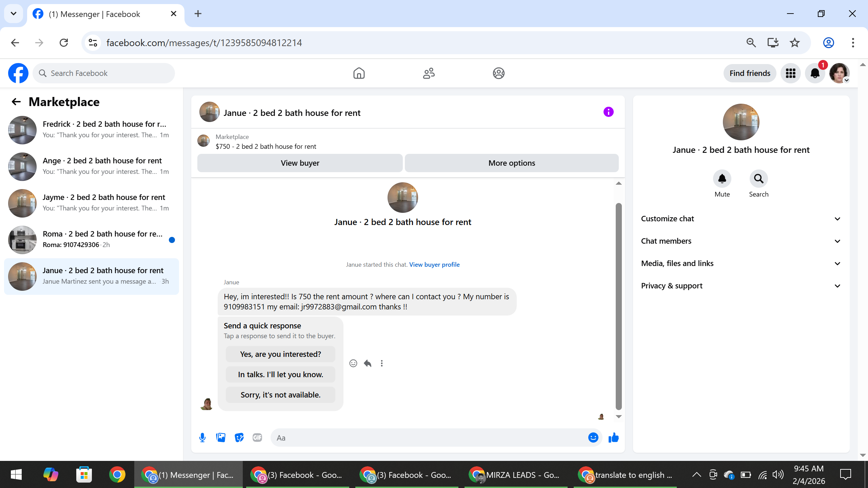868x488 pixels.
Task: Open the sticker picker icon
Action: click(239, 438)
